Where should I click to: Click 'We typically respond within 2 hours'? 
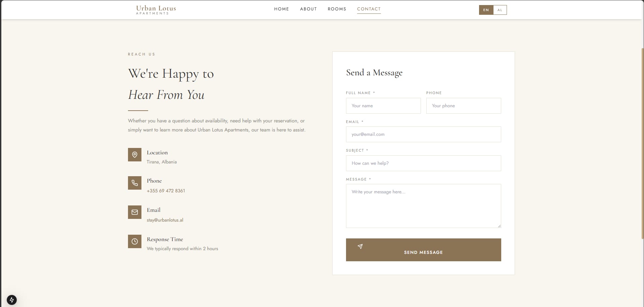coord(182,248)
